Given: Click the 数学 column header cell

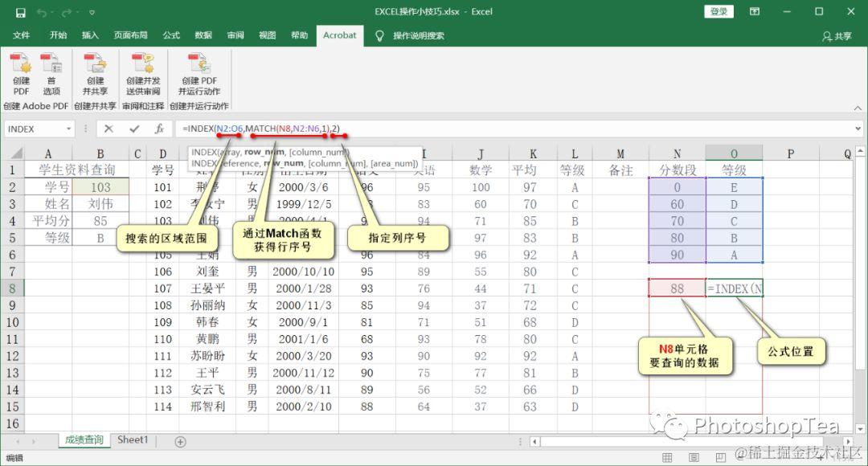Looking at the screenshot, I should 481,170.
